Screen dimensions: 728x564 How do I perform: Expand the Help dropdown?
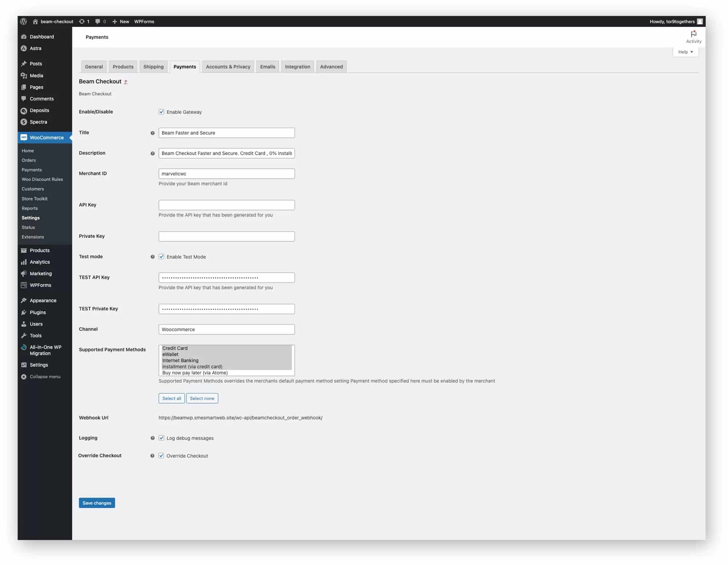pos(685,52)
